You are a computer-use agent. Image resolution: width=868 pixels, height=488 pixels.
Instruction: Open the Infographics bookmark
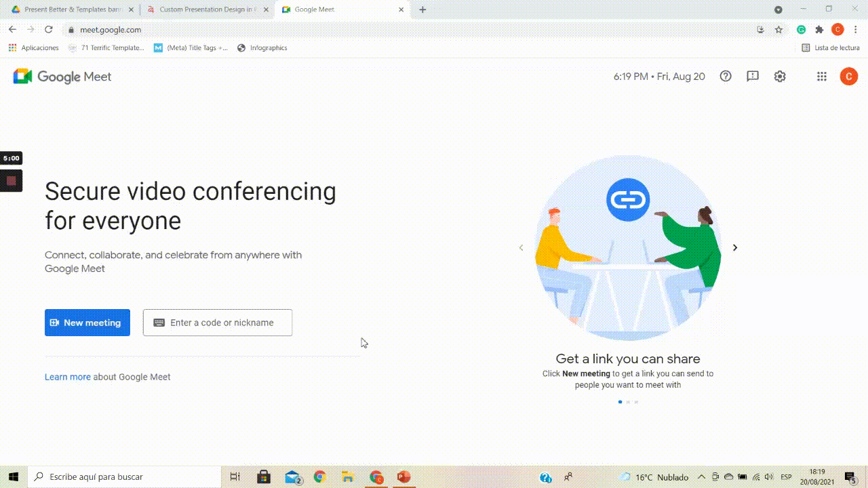click(x=262, y=48)
